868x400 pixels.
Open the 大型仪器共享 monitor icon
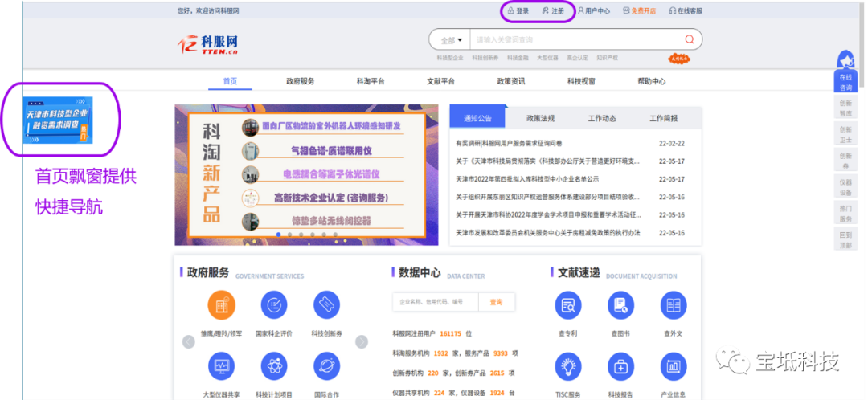(222, 365)
